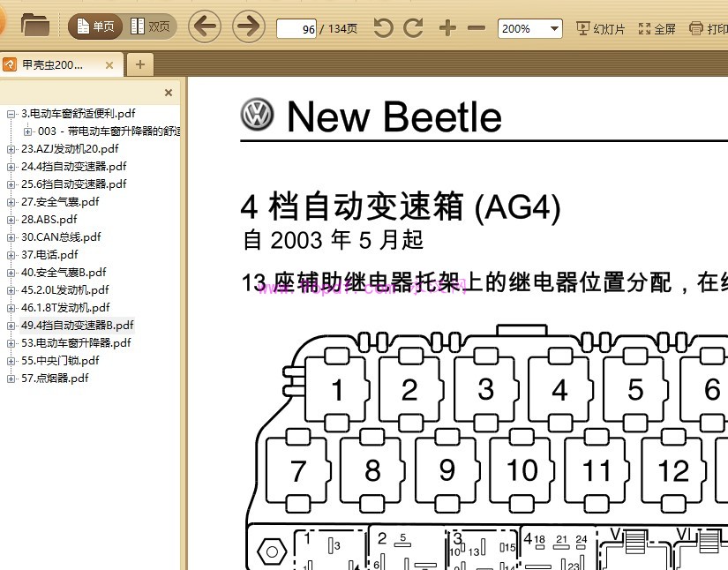Expand the 003 - 带电动车窗升降器 sub-node
Image resolution: width=728 pixels, height=570 pixels.
point(28,131)
